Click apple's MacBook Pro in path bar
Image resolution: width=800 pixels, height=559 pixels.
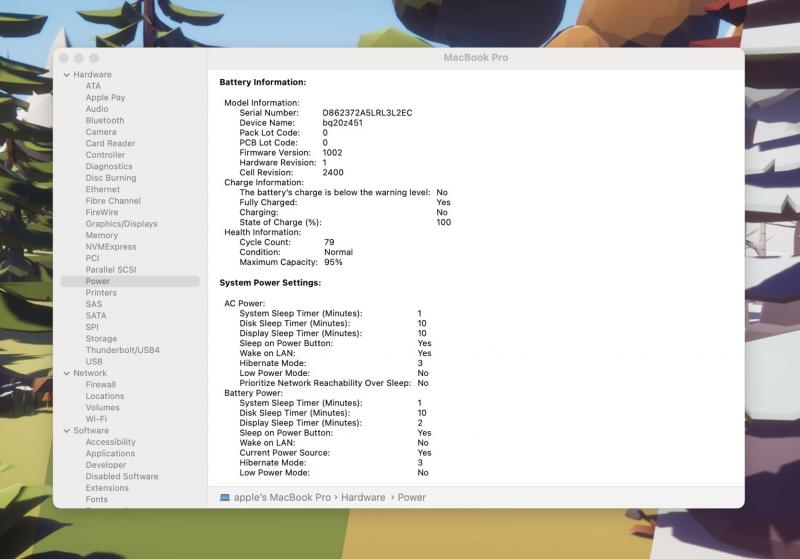(x=282, y=498)
